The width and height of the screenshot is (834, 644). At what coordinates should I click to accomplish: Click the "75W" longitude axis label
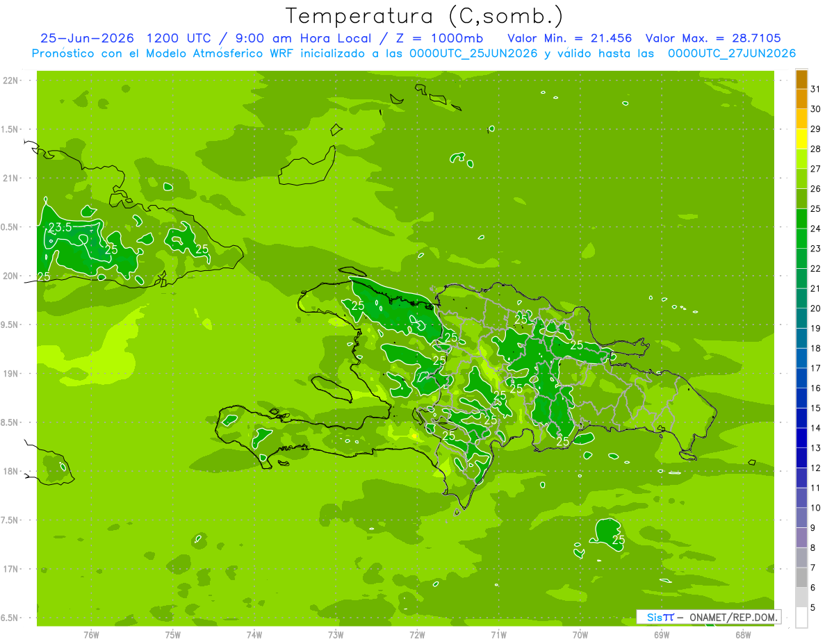click(x=172, y=635)
